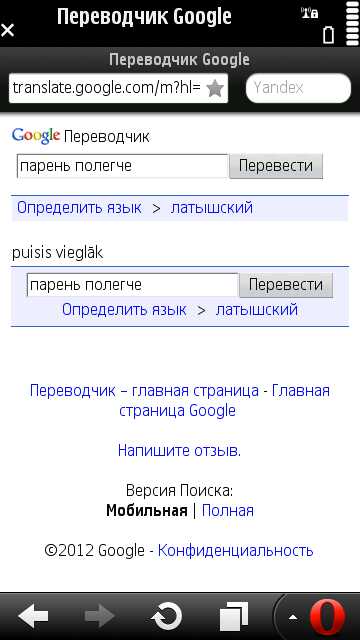Viewport: 360px width, 640px height.
Task: Bookmark page using the star icon
Action: pos(215,88)
